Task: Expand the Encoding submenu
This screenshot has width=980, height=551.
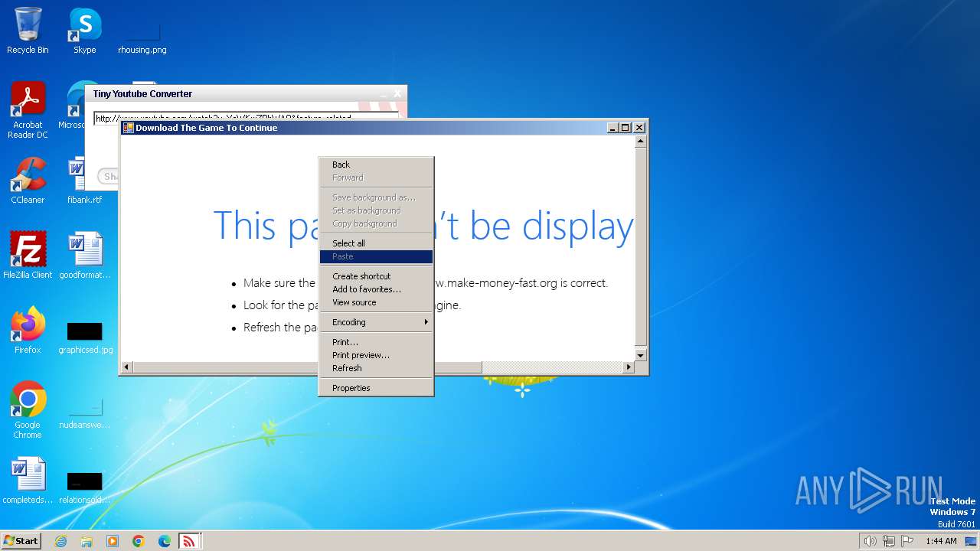Action: pos(376,322)
